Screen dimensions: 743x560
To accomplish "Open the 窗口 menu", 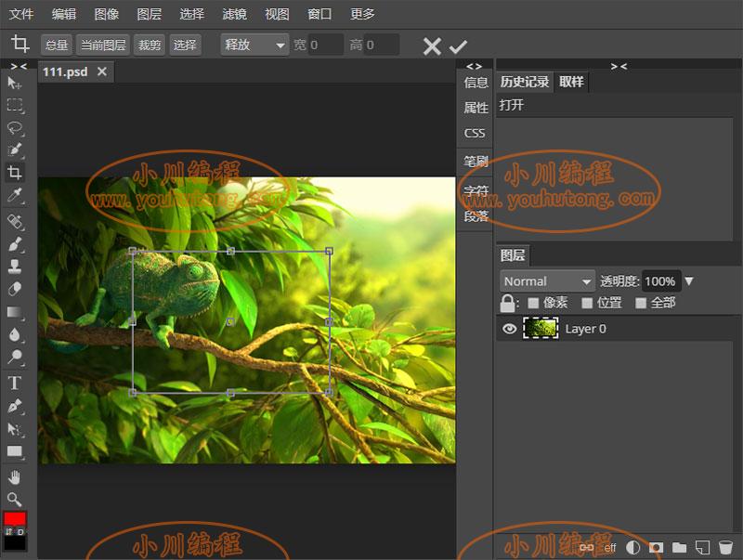I will (x=319, y=14).
